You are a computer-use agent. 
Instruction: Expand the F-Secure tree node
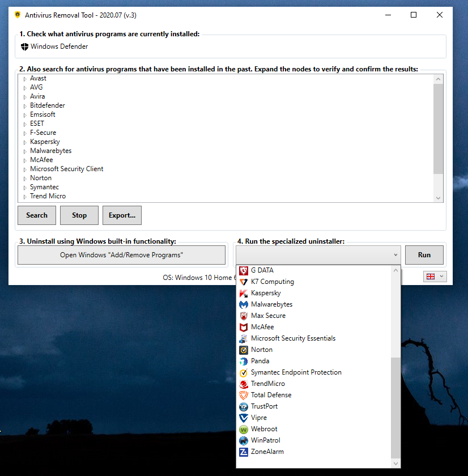tap(25, 133)
